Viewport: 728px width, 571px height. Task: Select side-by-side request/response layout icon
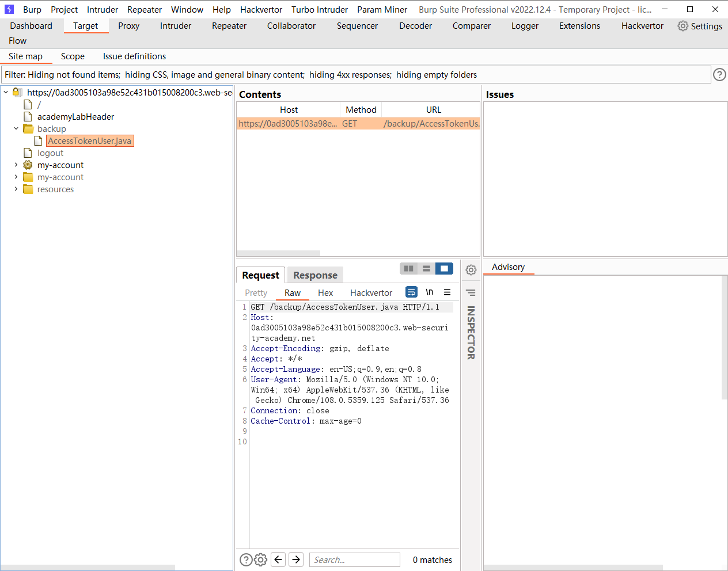[409, 268]
